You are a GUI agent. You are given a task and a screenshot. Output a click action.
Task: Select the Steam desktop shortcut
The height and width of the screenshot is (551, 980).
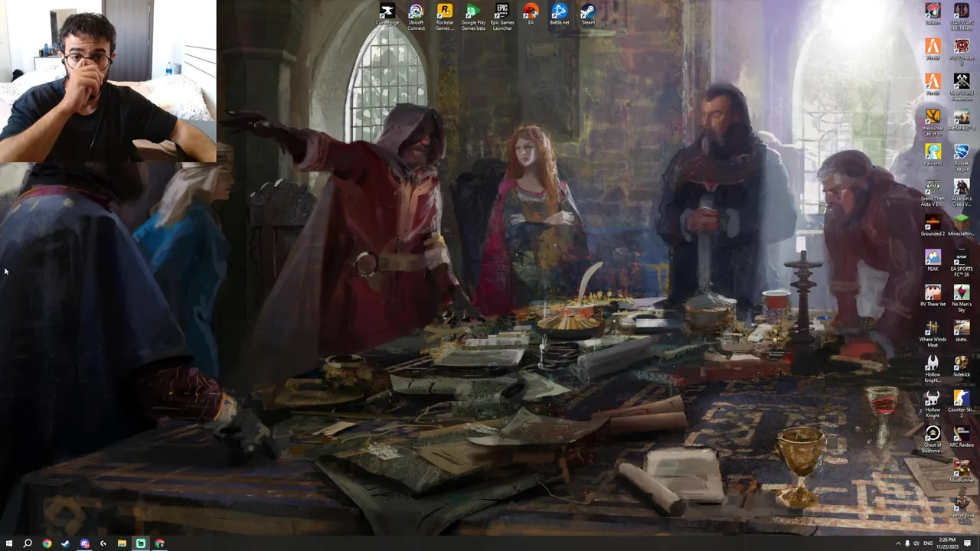coord(588,15)
